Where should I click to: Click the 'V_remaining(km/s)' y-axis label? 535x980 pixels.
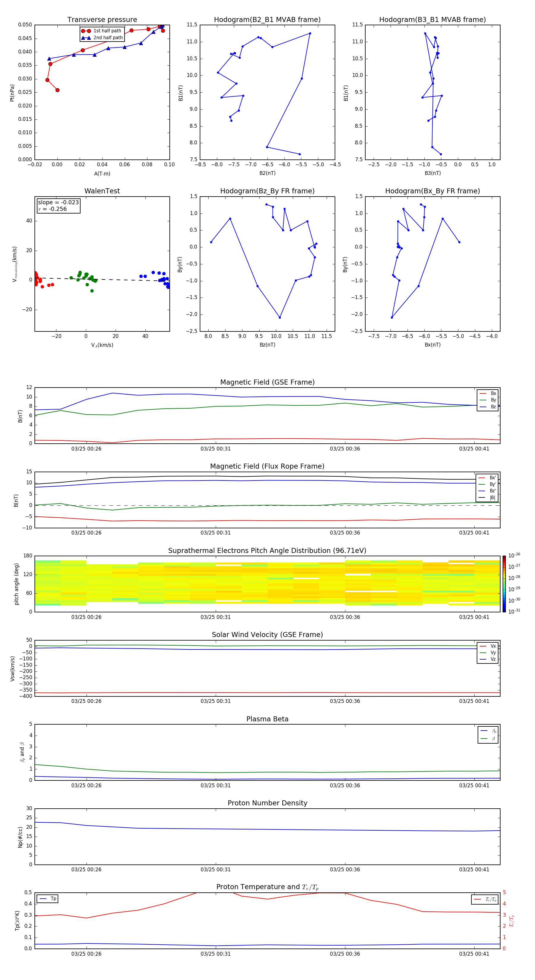click(15, 264)
